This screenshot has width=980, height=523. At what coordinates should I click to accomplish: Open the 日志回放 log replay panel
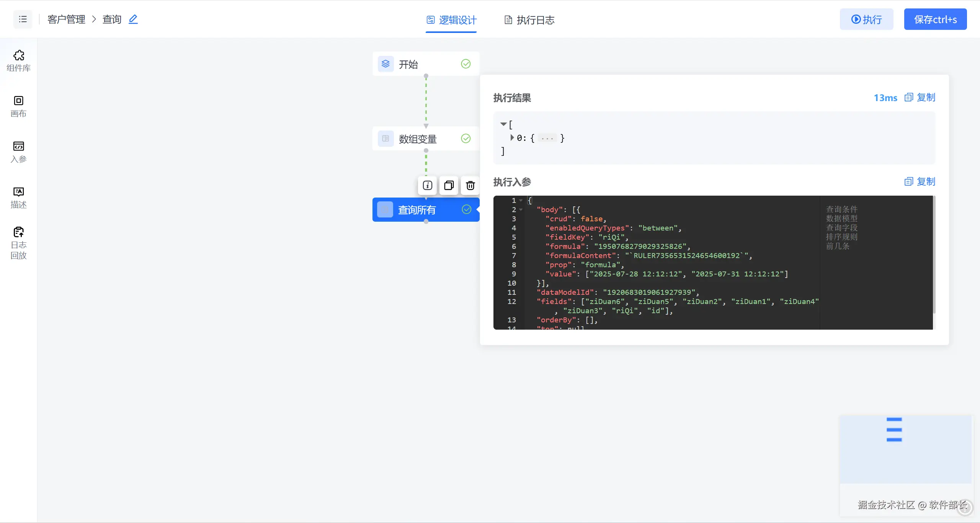(x=18, y=243)
